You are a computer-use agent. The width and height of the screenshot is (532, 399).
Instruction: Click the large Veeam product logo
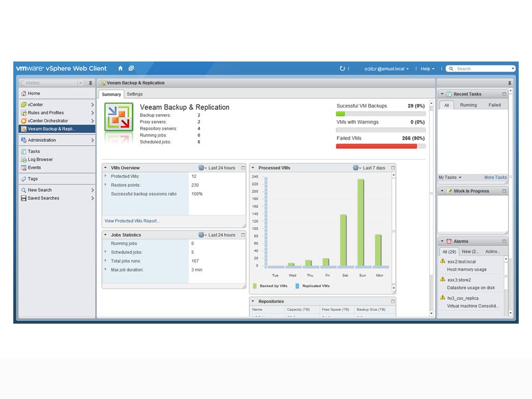coord(119,117)
